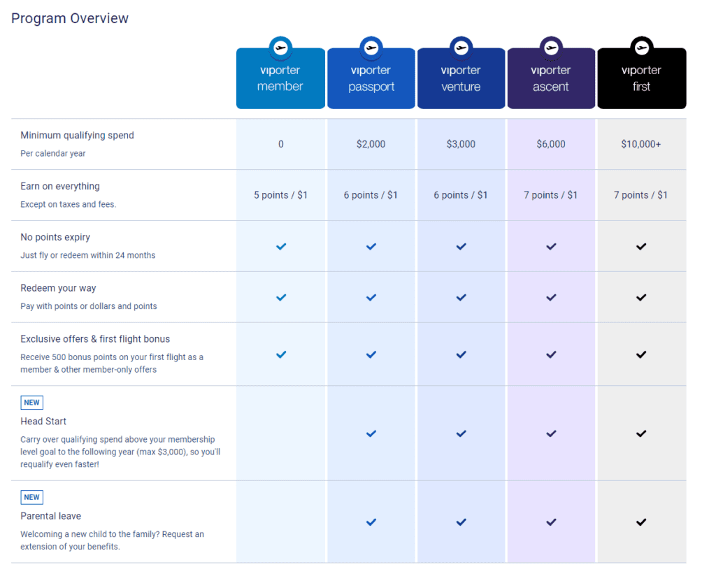Image resolution: width=716 pixels, height=588 pixels.
Task: Select the VIPorter venture column header
Action: click(461, 78)
